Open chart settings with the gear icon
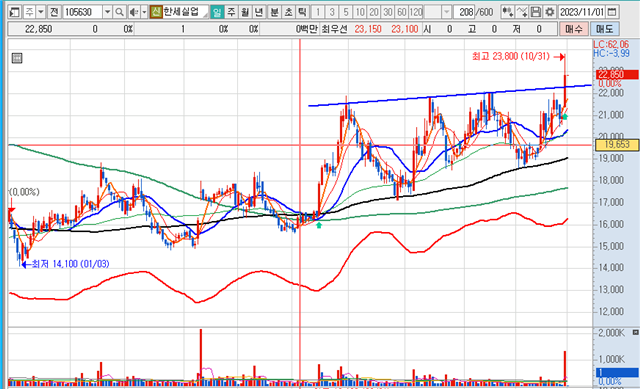The height and width of the screenshot is (389, 640). [549, 12]
